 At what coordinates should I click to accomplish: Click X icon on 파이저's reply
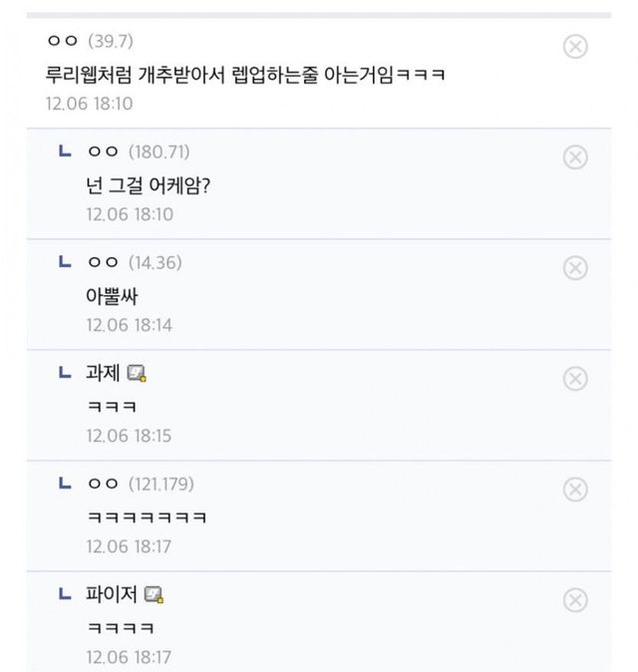click(575, 600)
